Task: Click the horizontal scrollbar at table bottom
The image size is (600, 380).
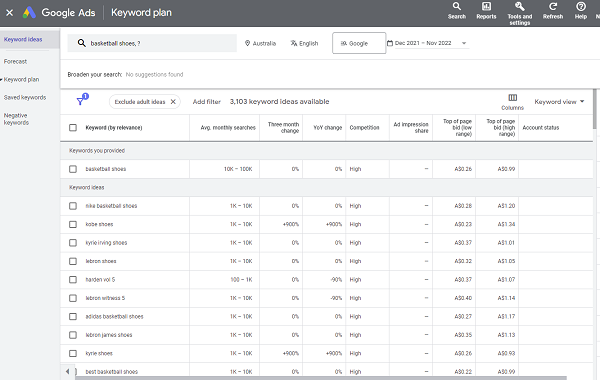Action: [x=321, y=378]
